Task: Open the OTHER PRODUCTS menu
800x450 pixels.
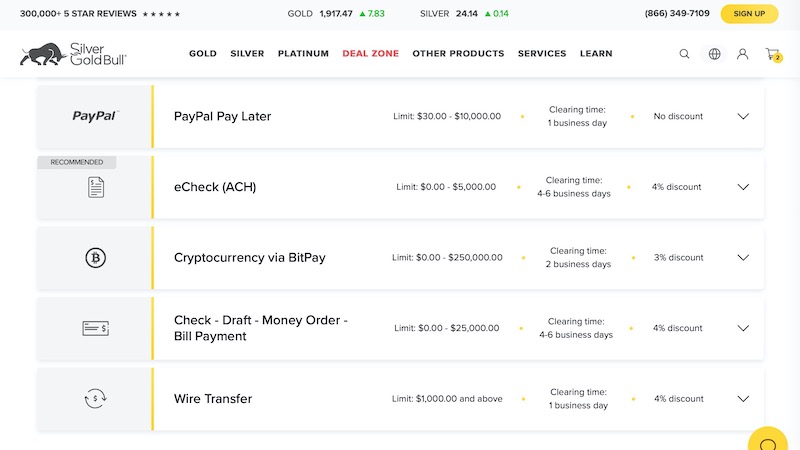Action: [x=458, y=54]
